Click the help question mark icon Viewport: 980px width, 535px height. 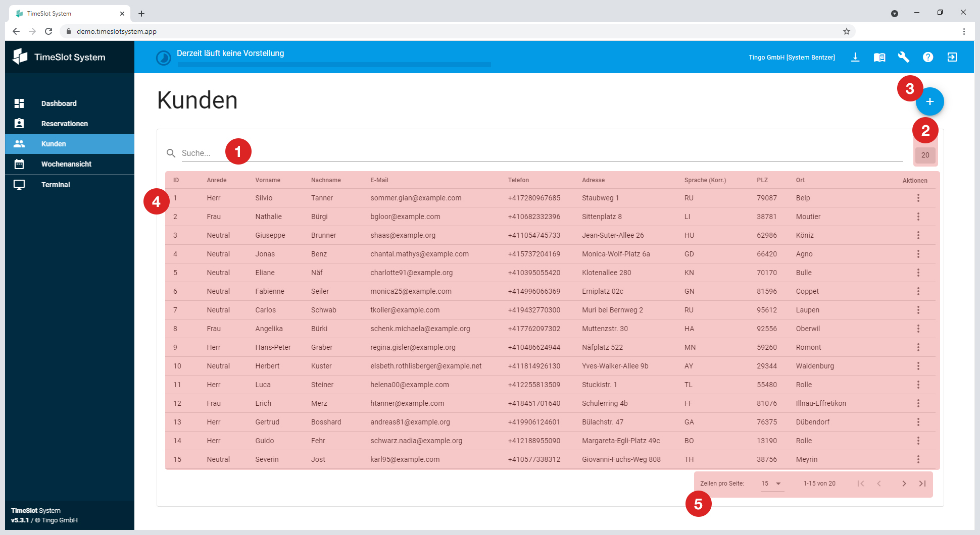[x=928, y=57]
